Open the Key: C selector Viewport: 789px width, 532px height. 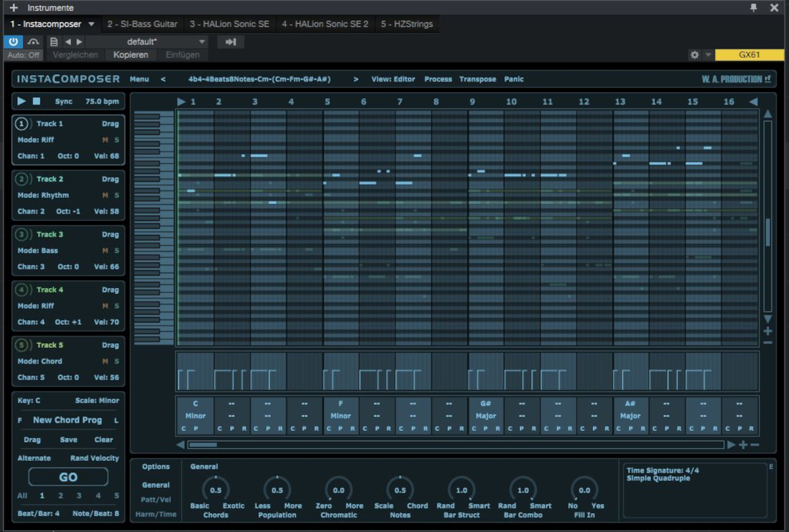tap(29, 400)
